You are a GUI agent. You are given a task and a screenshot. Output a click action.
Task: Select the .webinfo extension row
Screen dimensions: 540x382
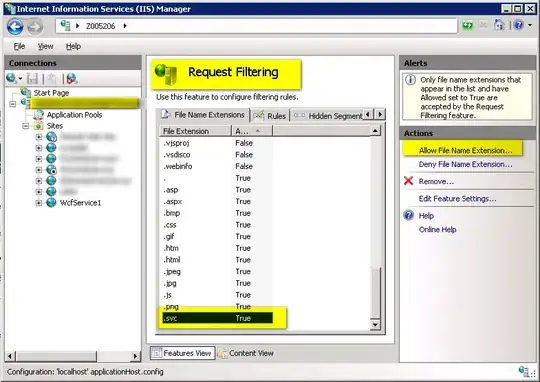coord(217,166)
